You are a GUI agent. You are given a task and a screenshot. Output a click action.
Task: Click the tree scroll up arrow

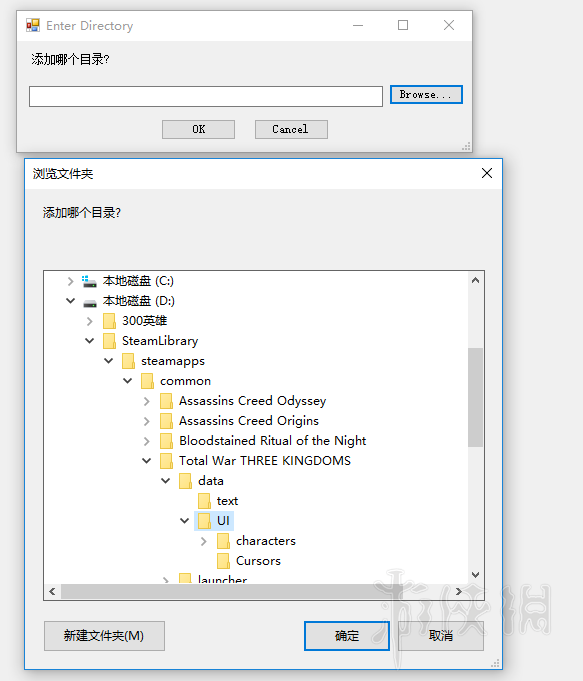pyautogui.click(x=476, y=281)
